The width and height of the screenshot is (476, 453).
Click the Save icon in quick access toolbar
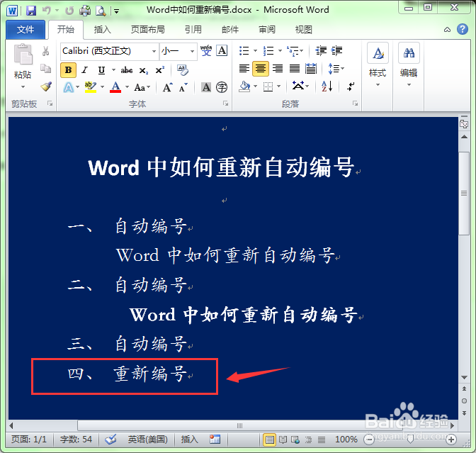[31, 11]
